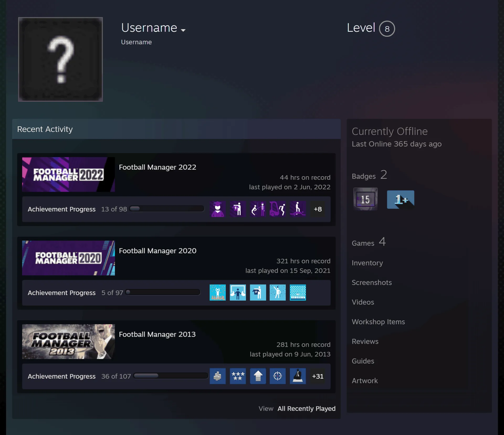Show the +8 more achievements for FM 2022

(x=318, y=209)
